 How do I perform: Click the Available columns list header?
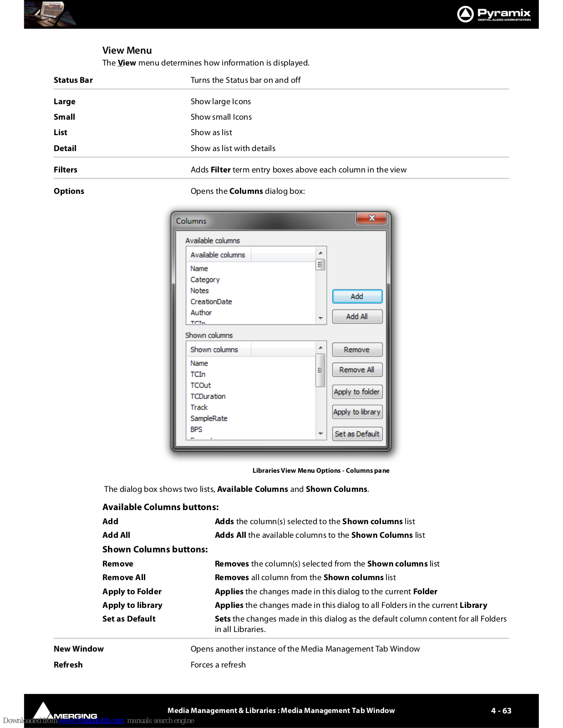pos(219,255)
